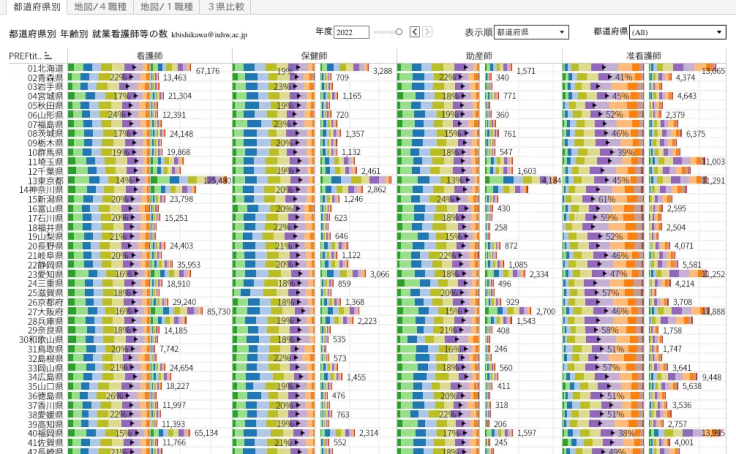The image size is (736, 454).
Task: Switch to the 3県比較 tab
Action: point(226,7)
